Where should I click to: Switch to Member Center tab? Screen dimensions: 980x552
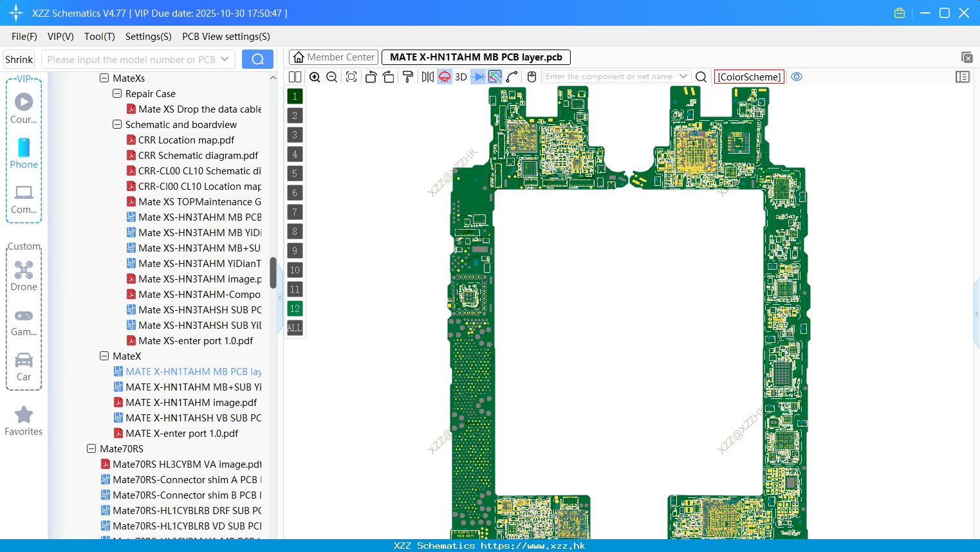(334, 57)
